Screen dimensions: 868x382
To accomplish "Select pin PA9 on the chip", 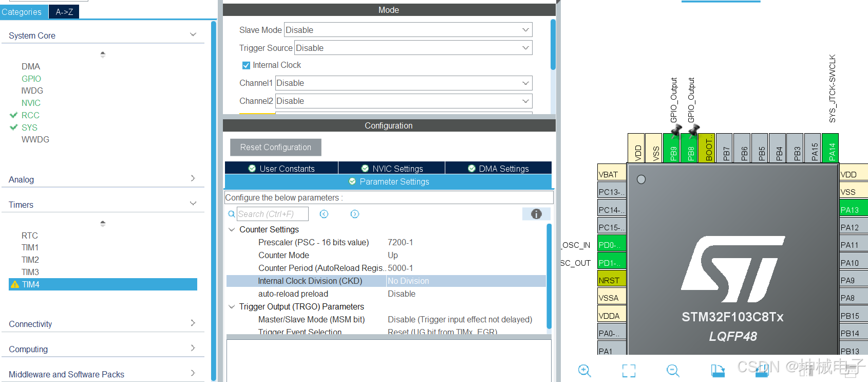I will pyautogui.click(x=853, y=278).
